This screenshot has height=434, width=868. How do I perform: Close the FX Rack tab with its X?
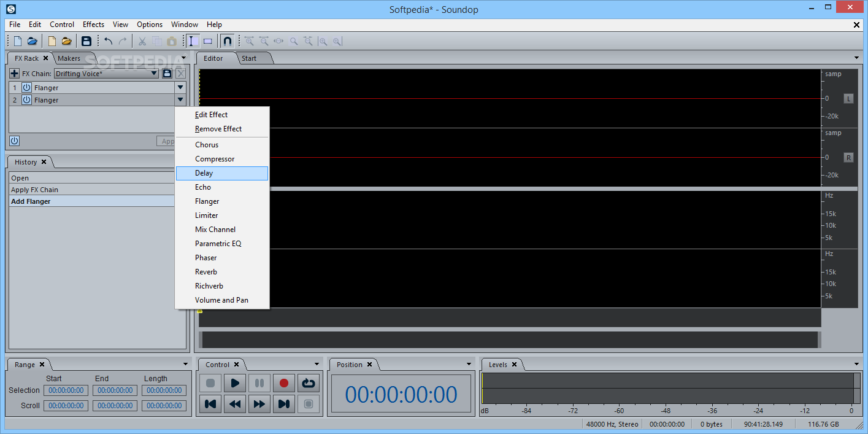click(45, 58)
